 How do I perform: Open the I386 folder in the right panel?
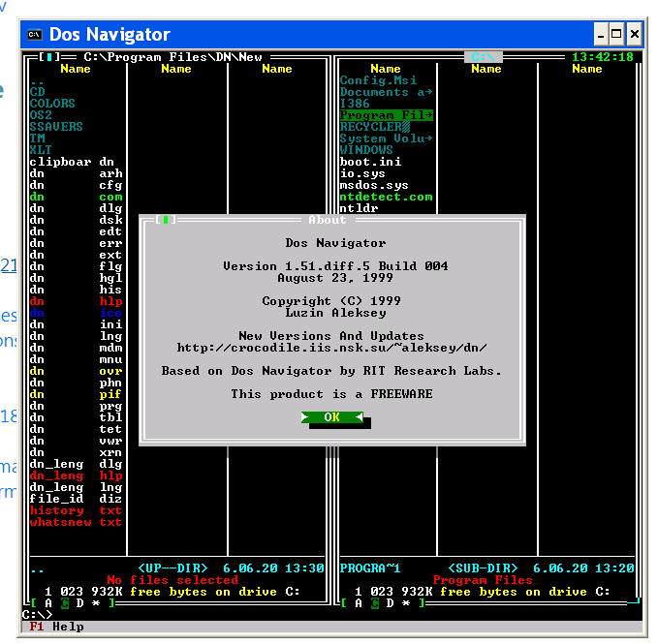pos(355,104)
